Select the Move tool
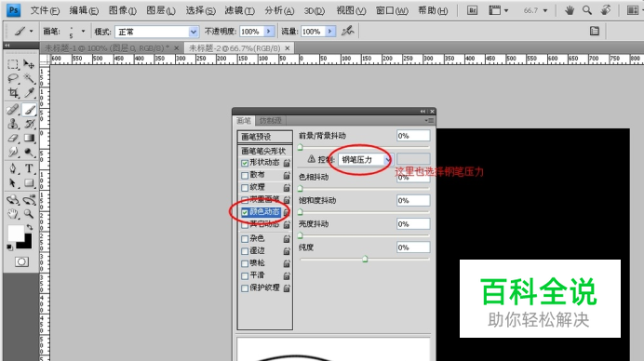 tap(29, 64)
